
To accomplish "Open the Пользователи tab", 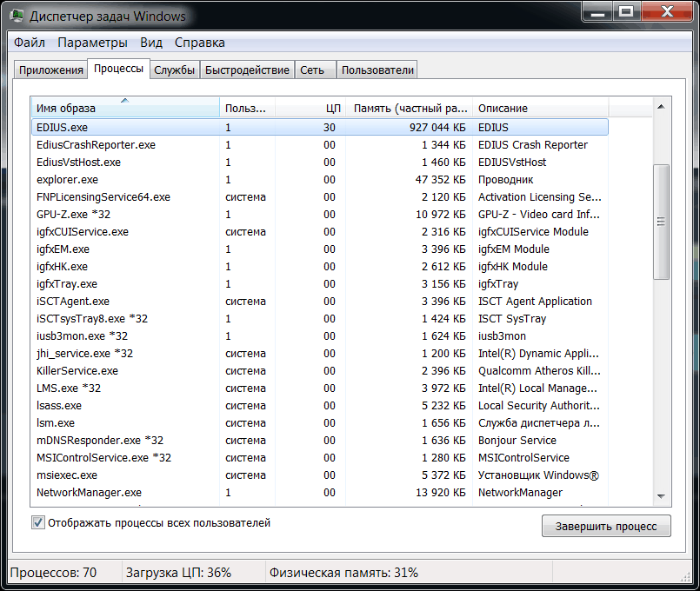I will (377, 70).
